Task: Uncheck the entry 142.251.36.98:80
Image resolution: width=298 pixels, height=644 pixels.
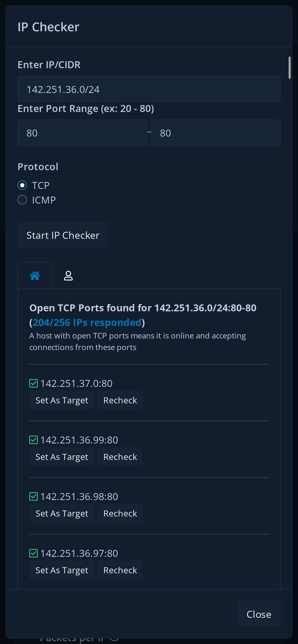Action: tap(33, 496)
